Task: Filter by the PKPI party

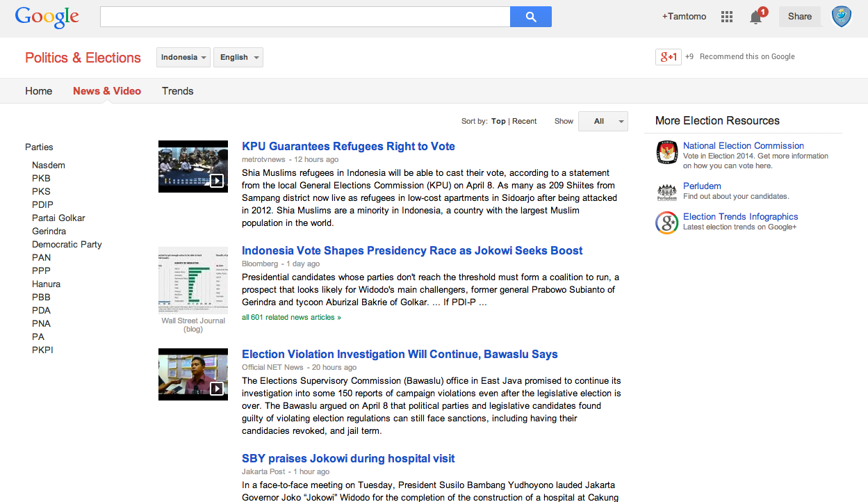Action: pos(42,350)
